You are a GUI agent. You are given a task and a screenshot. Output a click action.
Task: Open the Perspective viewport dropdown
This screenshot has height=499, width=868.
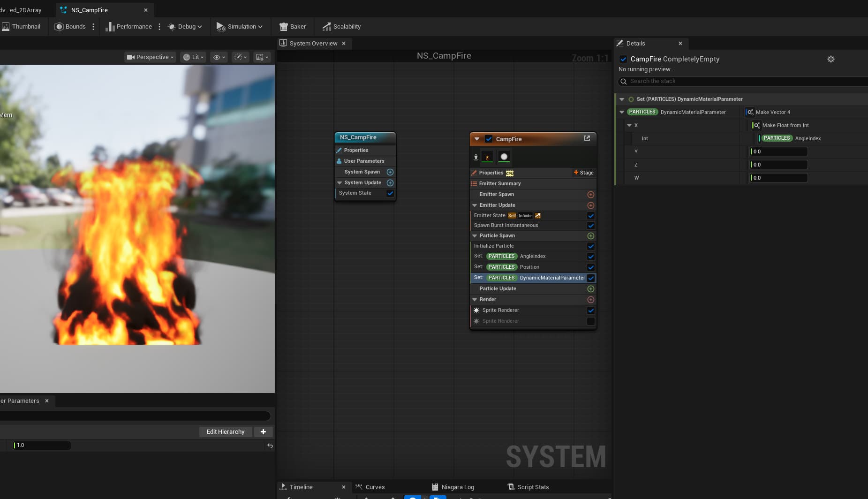150,57
